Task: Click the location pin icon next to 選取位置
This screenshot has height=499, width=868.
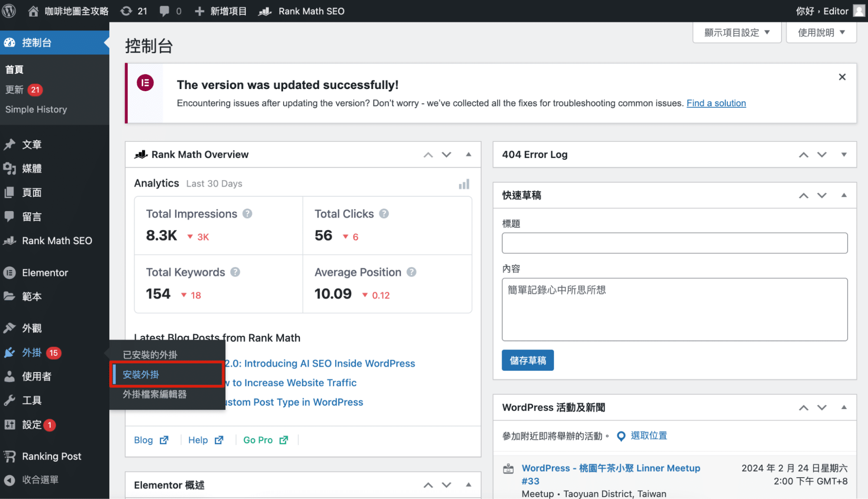Action: [621, 436]
